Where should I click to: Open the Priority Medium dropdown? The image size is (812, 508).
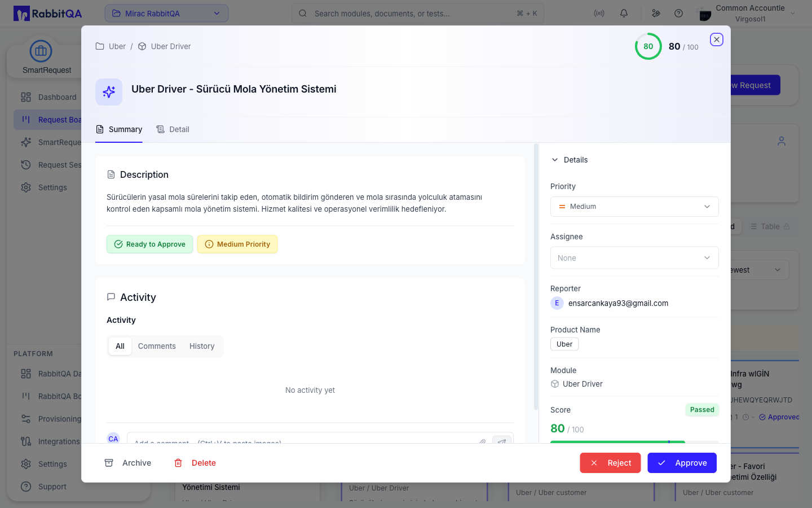click(634, 207)
